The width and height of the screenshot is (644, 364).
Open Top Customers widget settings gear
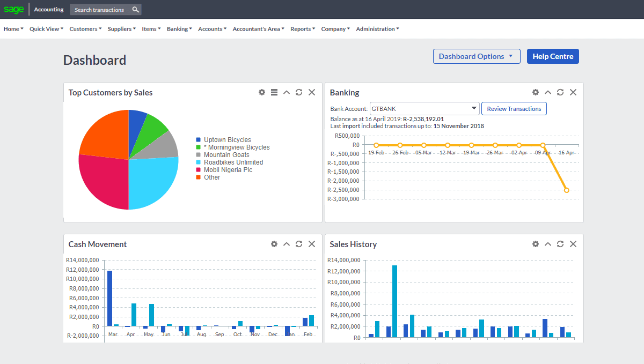(x=261, y=92)
